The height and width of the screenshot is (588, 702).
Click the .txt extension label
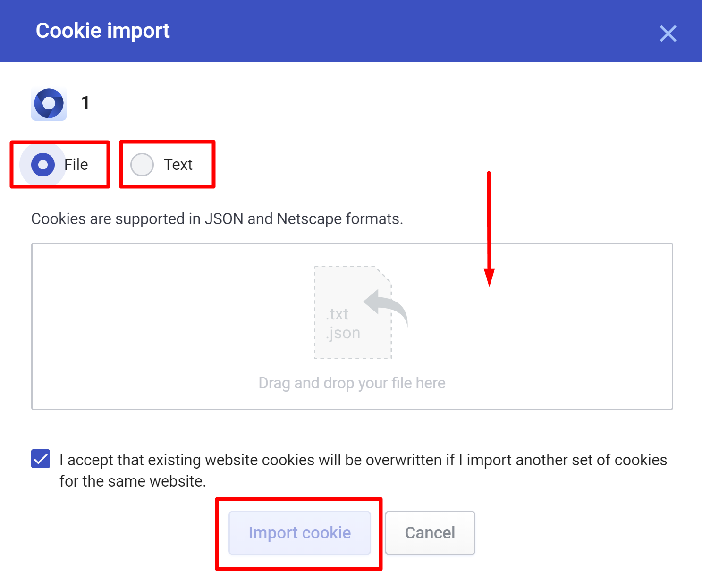[x=337, y=314]
